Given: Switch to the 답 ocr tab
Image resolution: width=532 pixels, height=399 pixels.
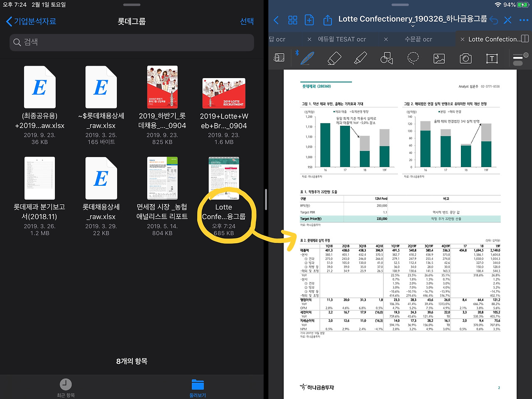Looking at the screenshot, I should pyautogui.click(x=277, y=39).
